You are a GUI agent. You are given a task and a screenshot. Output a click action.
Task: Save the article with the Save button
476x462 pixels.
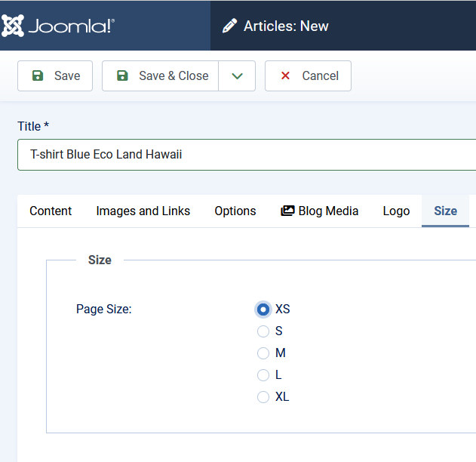tap(55, 75)
